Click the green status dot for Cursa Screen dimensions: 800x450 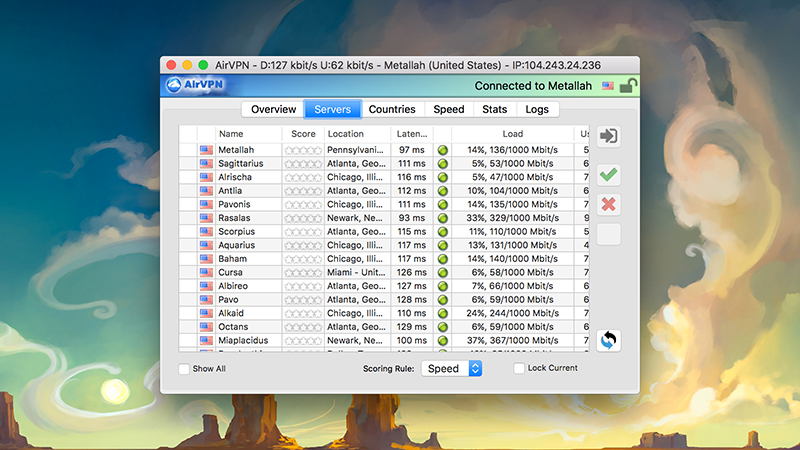tap(443, 272)
